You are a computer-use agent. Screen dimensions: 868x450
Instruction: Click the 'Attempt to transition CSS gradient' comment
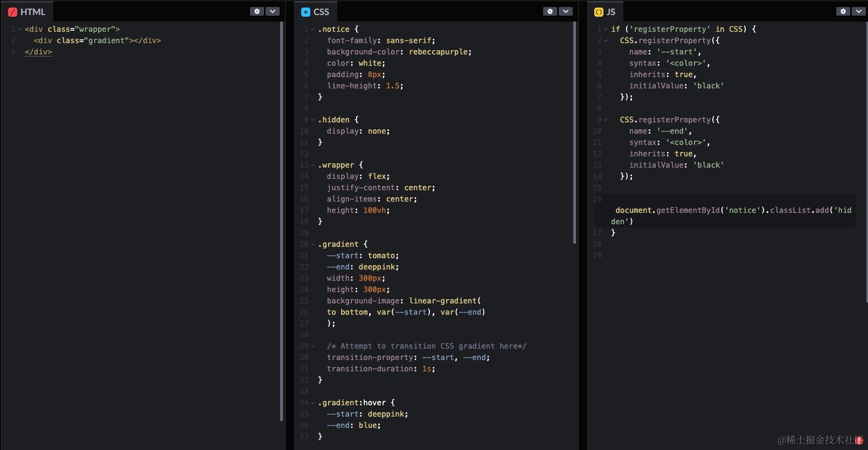pos(426,346)
